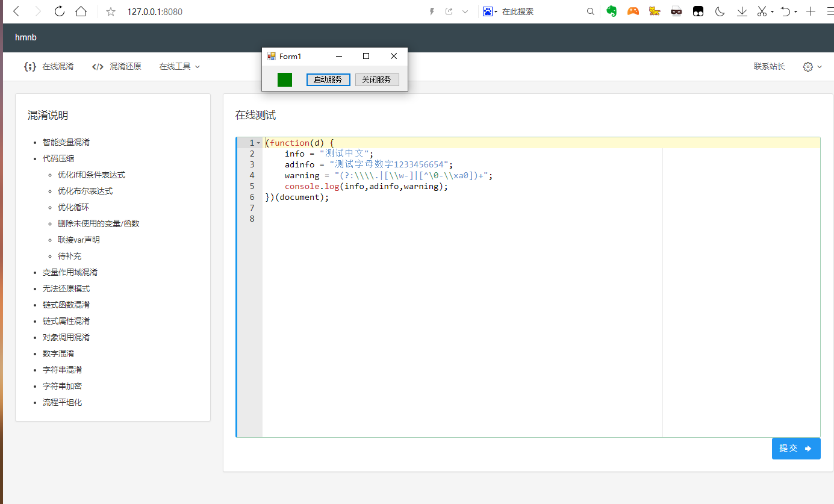Open the Baidu search engine selector
Screen dimensions: 834x504
(x=491, y=11)
